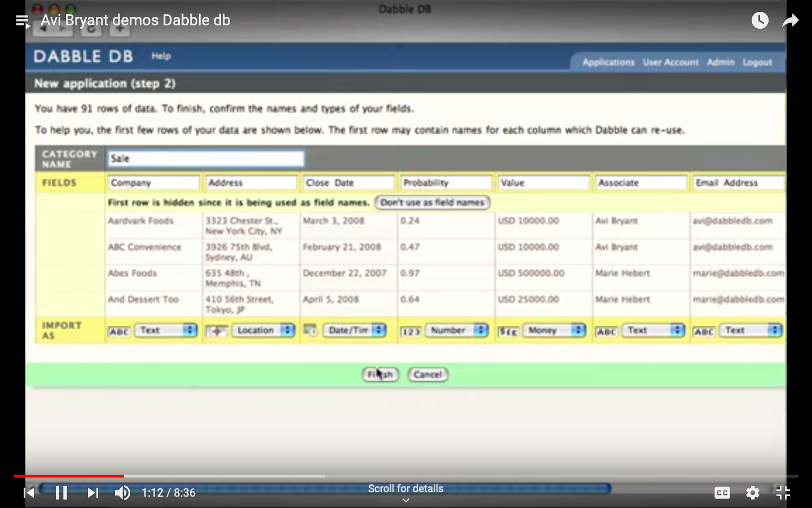Open the Company import type dropdown

pyautogui.click(x=166, y=330)
